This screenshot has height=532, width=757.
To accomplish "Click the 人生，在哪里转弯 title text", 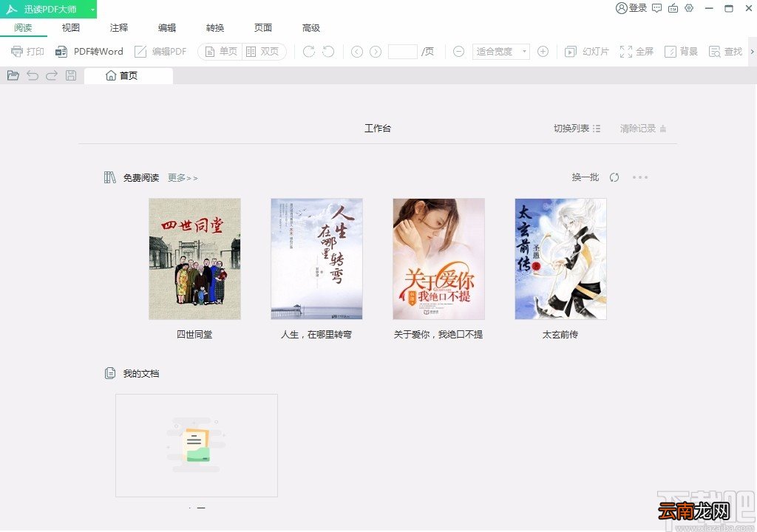I will tap(316, 335).
